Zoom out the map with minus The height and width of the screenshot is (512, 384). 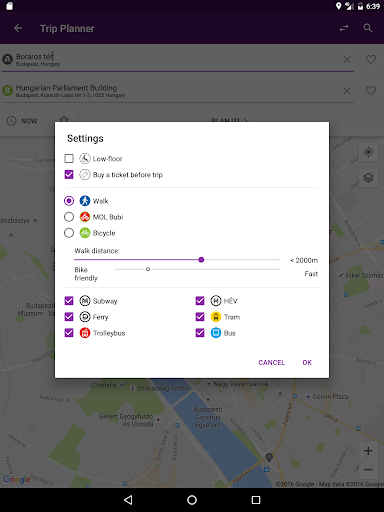click(x=368, y=470)
